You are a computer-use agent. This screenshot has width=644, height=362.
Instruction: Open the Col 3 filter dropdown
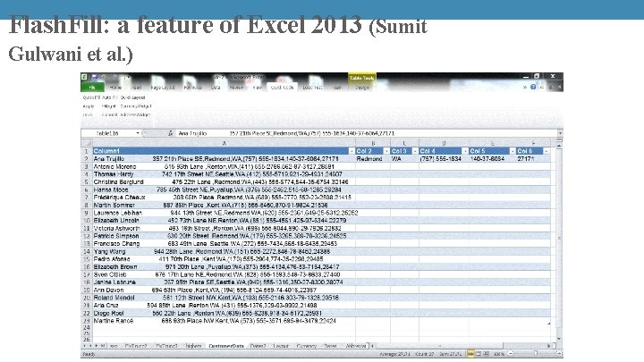415,151
